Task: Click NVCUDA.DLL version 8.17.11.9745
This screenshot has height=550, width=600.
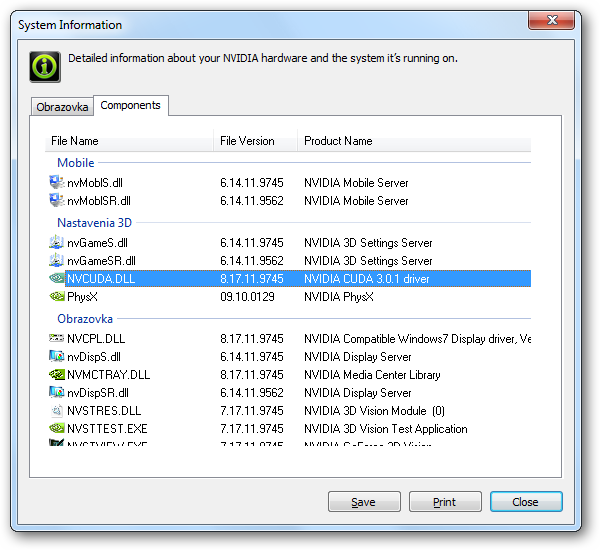Action: point(252,279)
